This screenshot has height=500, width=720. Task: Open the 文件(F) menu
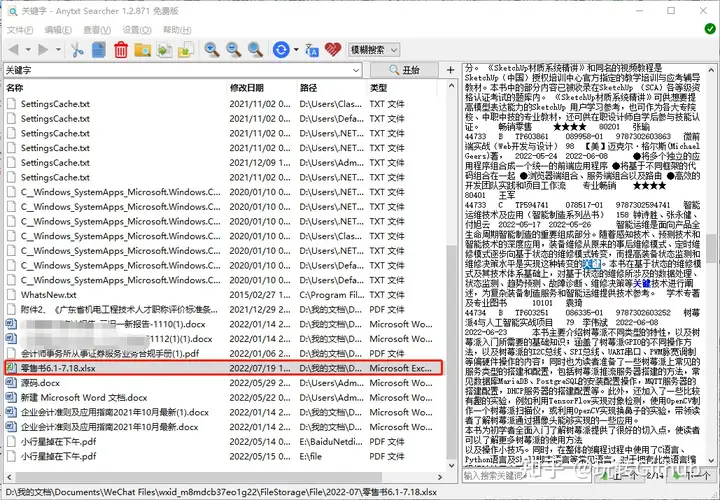pyautogui.click(x=20, y=30)
